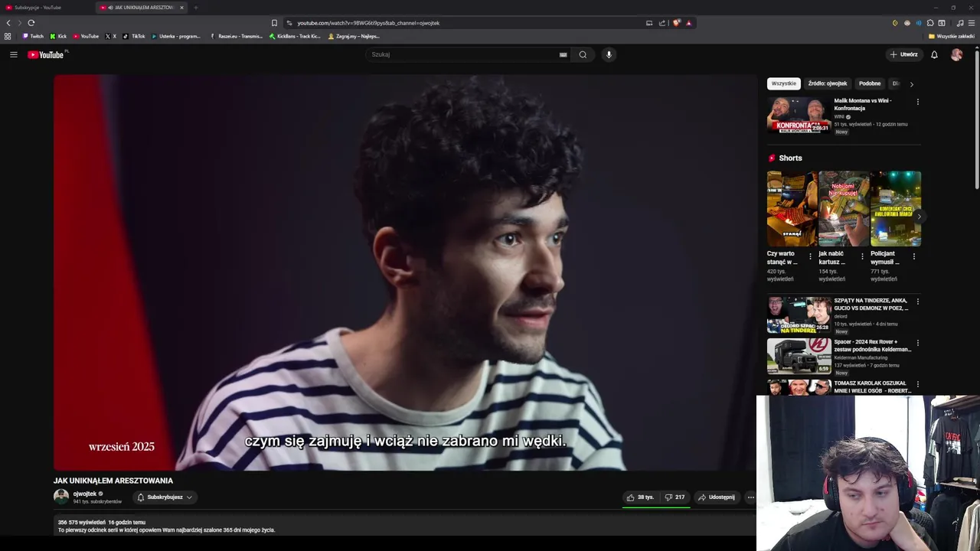Screen dimensions: 980x551
Task: Open the ojwojtek channel name link
Action: 85,494
